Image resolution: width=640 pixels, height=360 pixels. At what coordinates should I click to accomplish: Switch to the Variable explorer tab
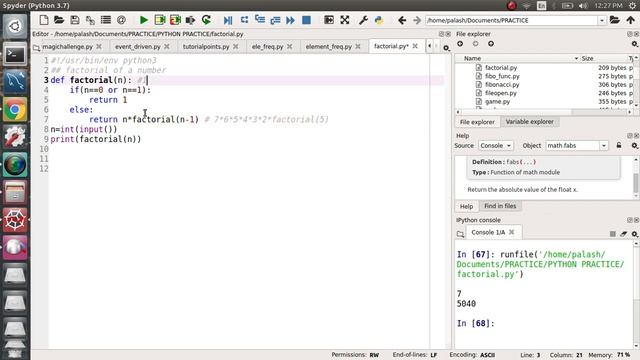click(529, 122)
